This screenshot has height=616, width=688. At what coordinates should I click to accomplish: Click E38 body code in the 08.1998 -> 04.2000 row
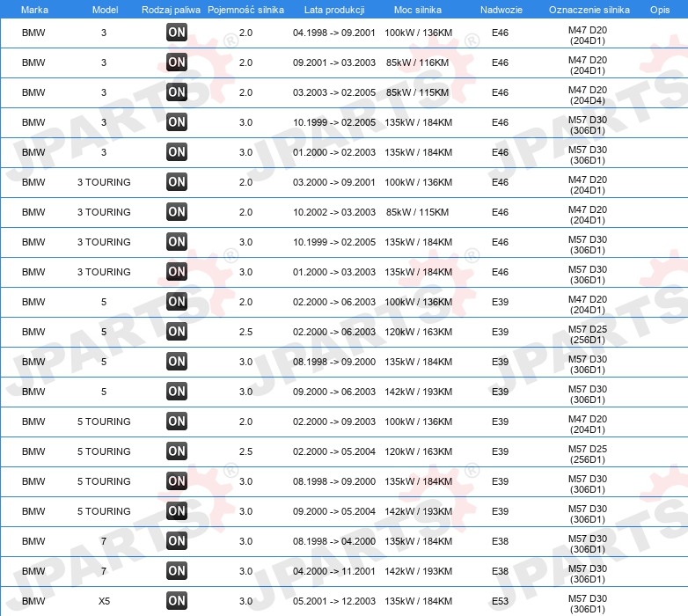pyautogui.click(x=501, y=541)
